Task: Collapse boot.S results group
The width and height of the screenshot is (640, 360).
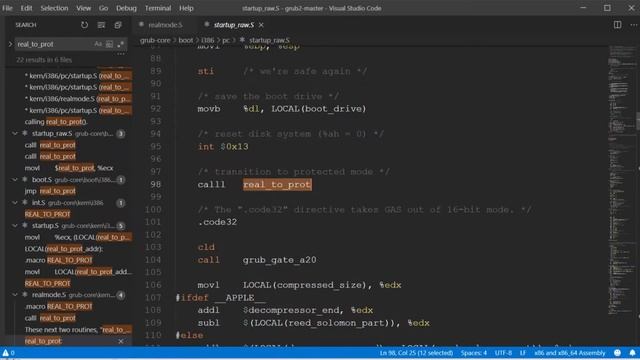Action: [x=15, y=180]
